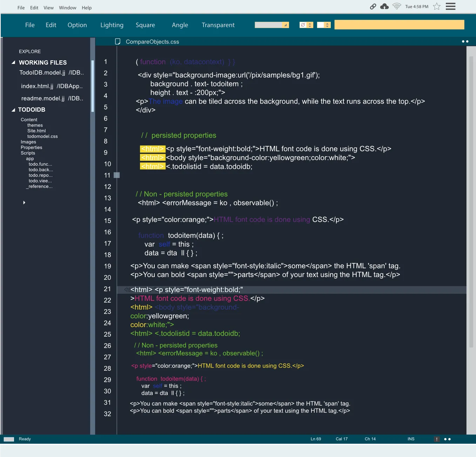Image resolution: width=476 pixels, height=457 pixels.
Task: Click the stepper with the slashed-circle symbol
Action: tap(306, 25)
